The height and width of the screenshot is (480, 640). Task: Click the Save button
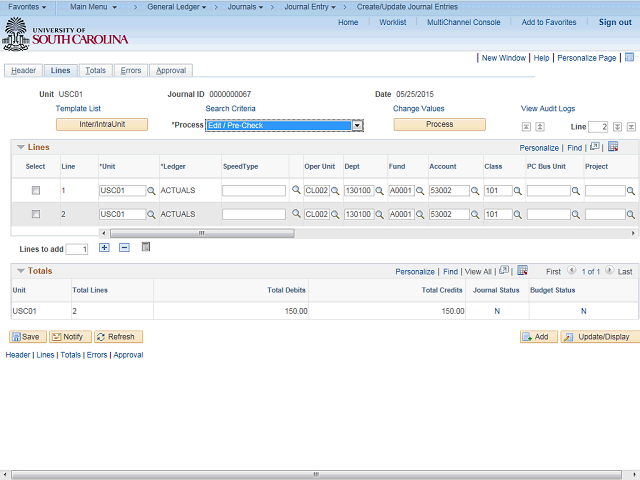(x=26, y=337)
